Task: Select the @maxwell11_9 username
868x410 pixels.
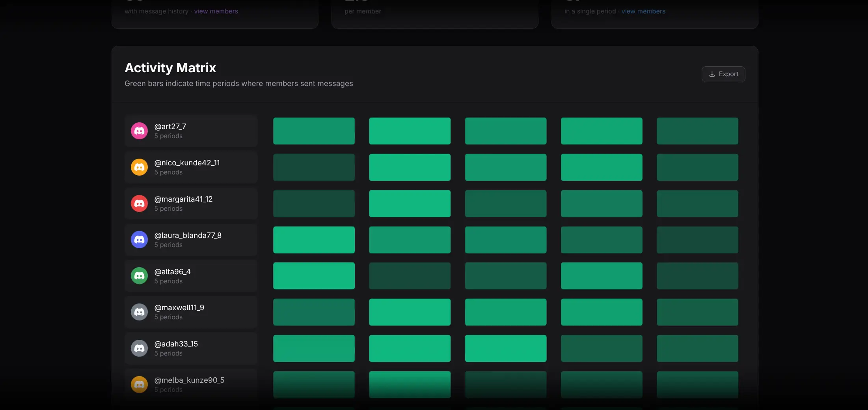Action: (179, 307)
